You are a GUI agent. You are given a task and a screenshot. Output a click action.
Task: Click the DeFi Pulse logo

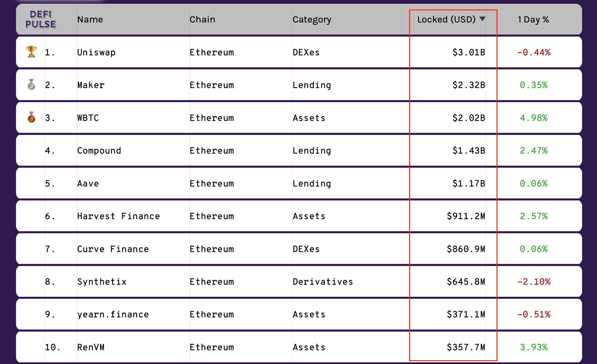click(x=41, y=19)
